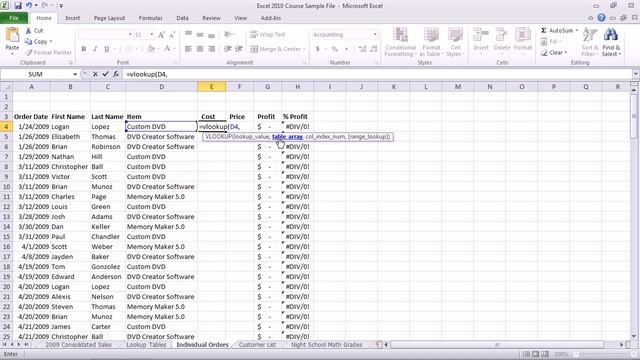
Task: Click into the formula bar input
Action: (x=376, y=74)
